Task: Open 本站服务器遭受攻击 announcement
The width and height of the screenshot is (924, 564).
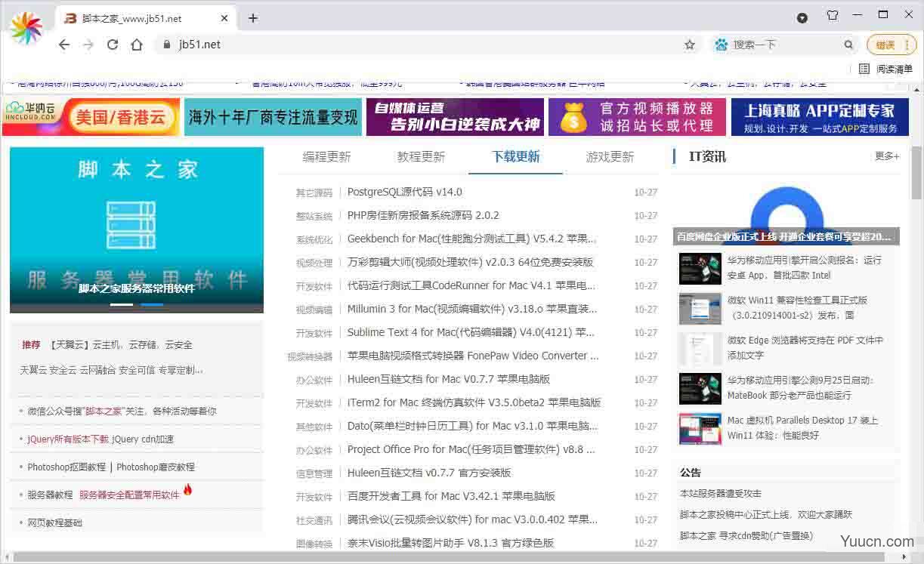Action: pyautogui.click(x=721, y=494)
